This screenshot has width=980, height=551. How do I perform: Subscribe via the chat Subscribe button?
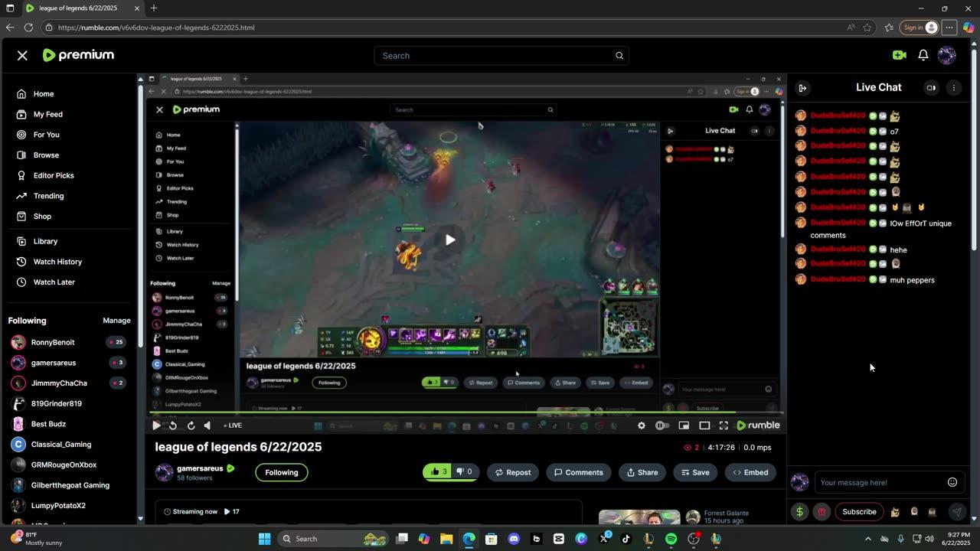[859, 512]
